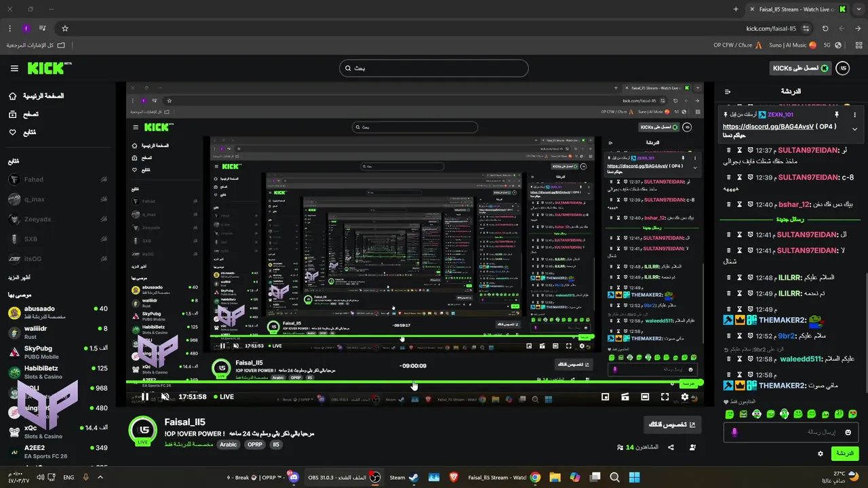Viewport: 868px width, 488px height.
Task: Open recommended channel A2EE2
Action: tap(58, 451)
